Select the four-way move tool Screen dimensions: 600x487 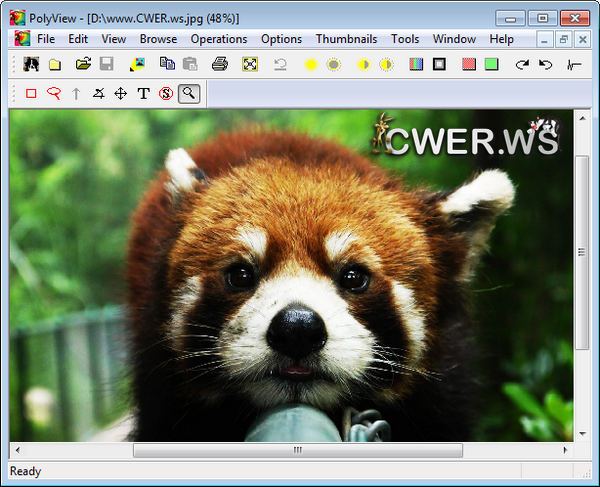point(121,93)
